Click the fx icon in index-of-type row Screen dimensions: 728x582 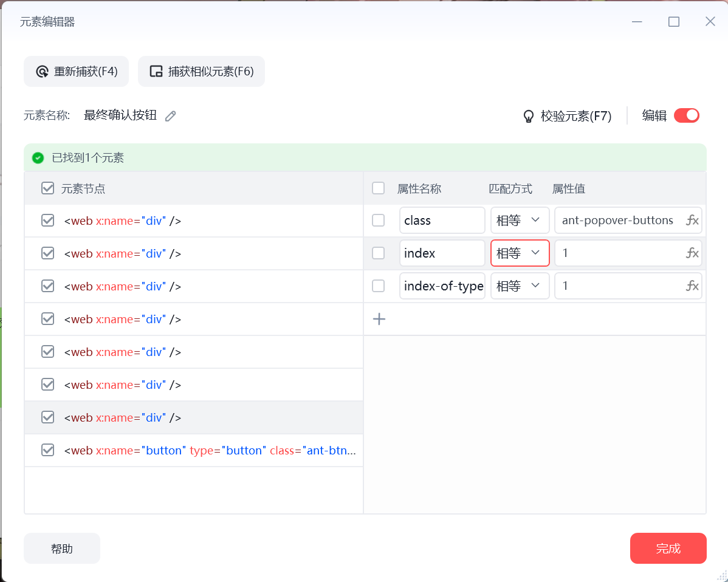(692, 286)
